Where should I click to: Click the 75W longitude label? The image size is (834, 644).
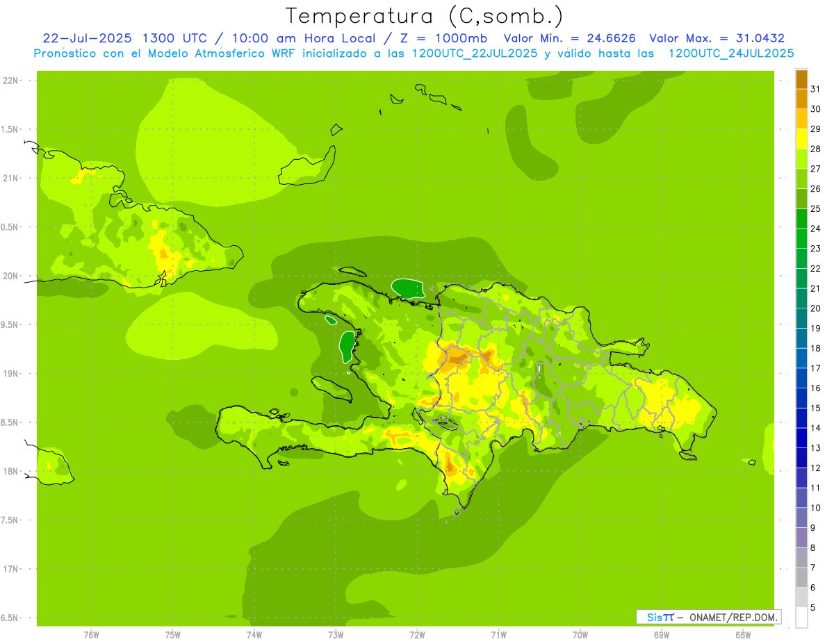(x=172, y=635)
